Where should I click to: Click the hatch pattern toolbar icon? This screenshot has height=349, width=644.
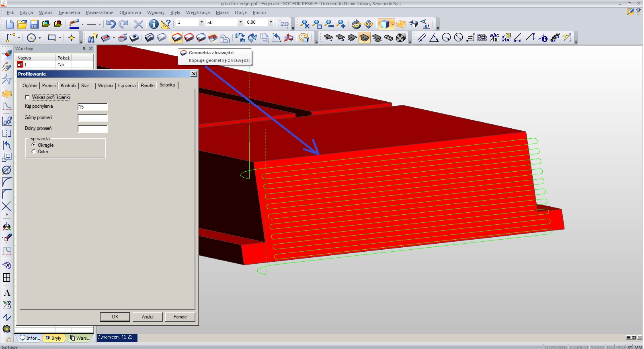(482, 38)
